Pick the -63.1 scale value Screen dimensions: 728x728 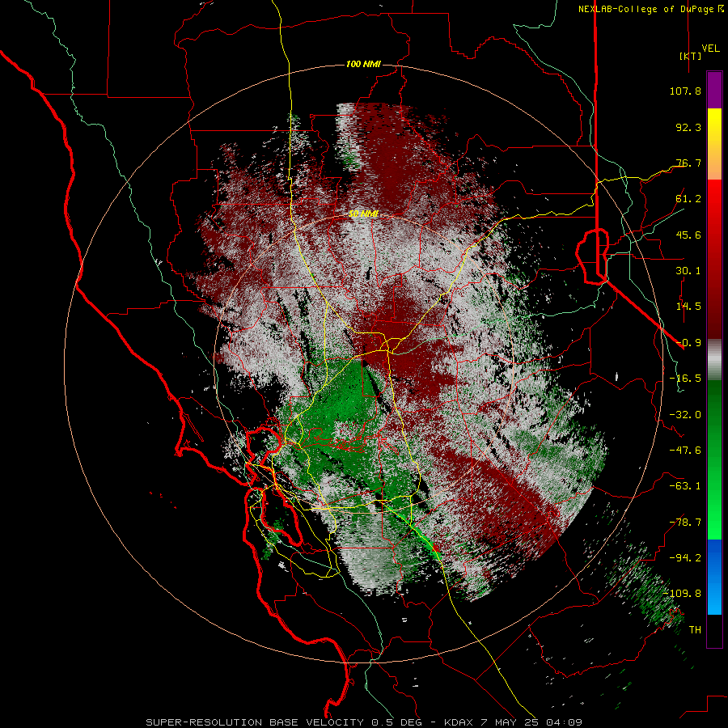click(685, 486)
